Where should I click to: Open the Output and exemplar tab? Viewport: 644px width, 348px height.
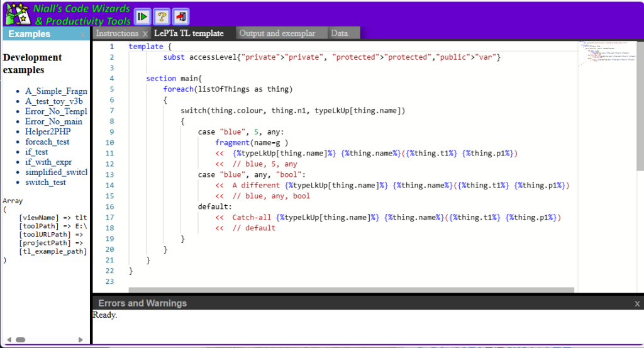(x=277, y=33)
